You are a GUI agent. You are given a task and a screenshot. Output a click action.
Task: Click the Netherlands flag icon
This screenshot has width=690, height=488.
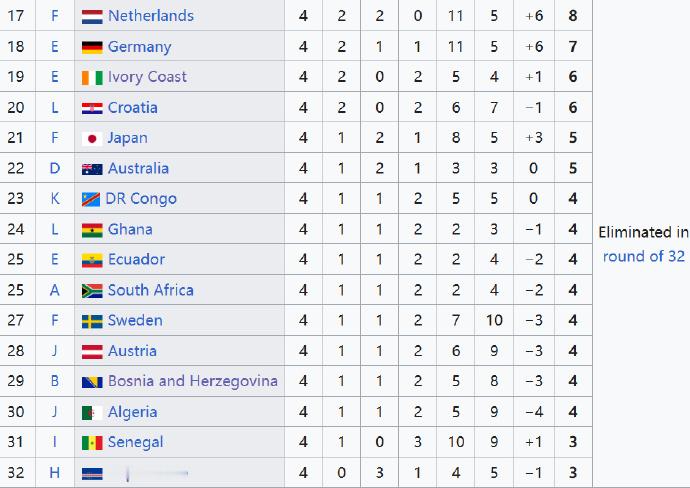(92, 17)
